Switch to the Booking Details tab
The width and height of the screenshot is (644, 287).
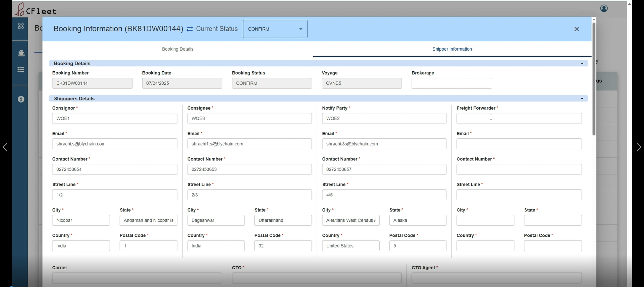(177, 49)
